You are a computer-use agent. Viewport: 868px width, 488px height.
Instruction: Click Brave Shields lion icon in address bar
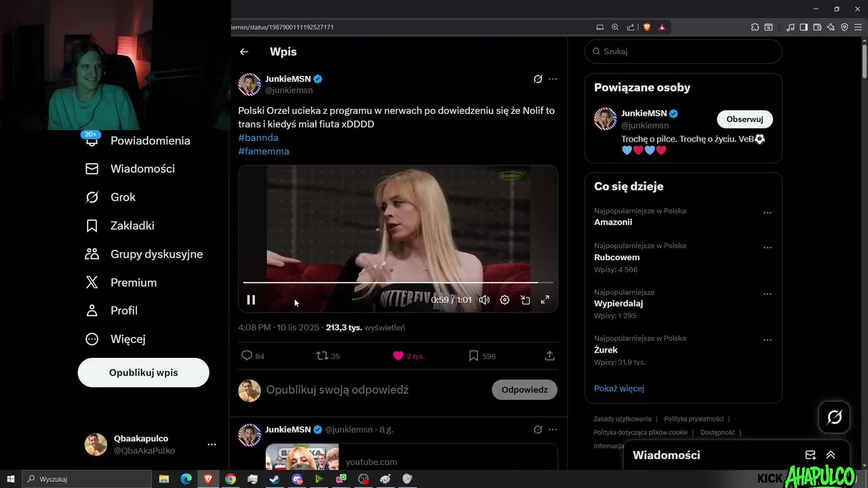click(x=647, y=27)
